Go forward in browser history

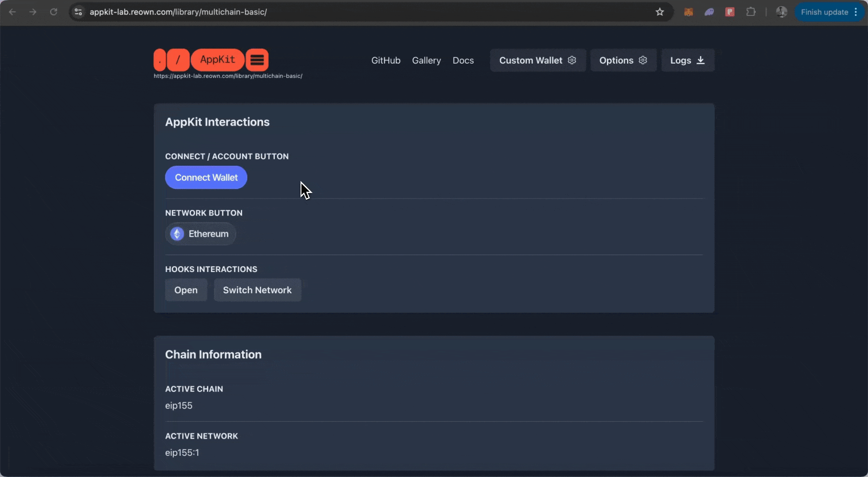pyautogui.click(x=33, y=12)
